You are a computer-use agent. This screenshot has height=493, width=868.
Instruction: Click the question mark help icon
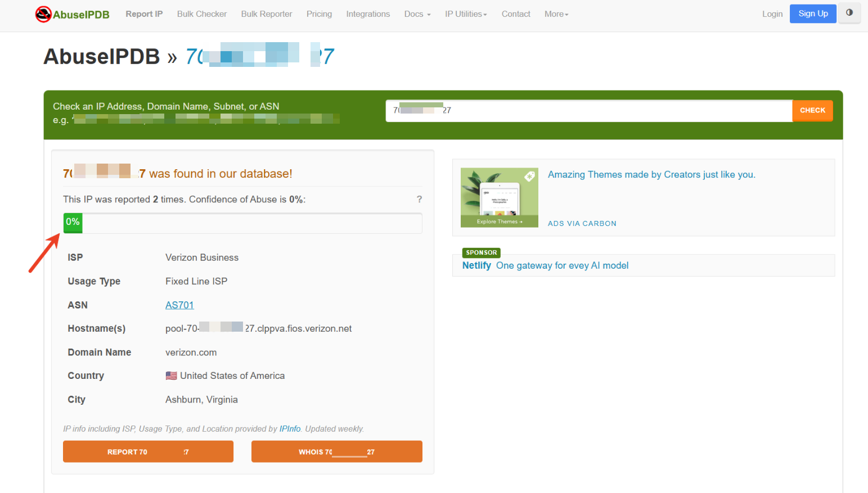pos(419,199)
